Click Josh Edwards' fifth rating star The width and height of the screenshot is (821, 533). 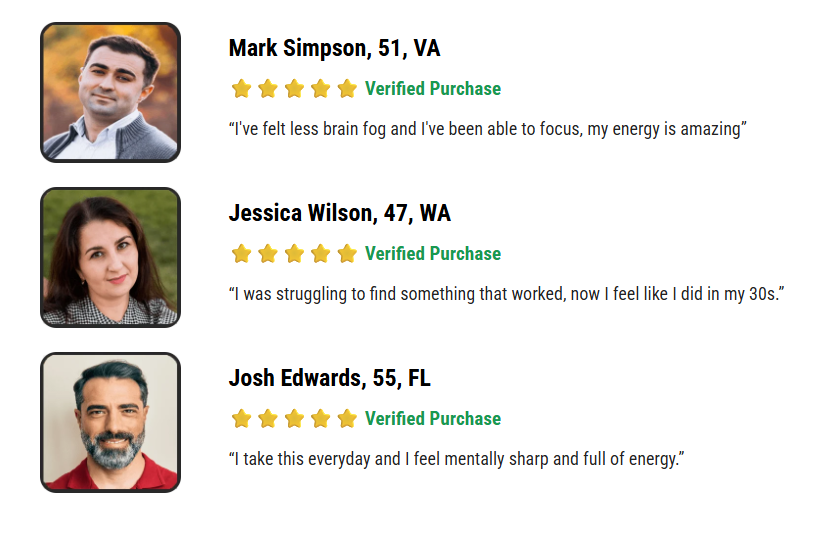(347, 419)
